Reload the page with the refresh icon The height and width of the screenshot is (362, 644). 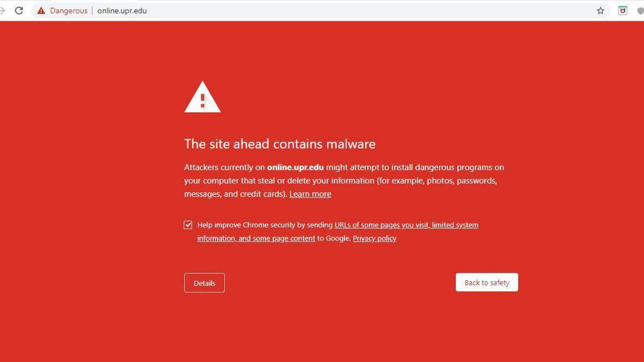[19, 10]
